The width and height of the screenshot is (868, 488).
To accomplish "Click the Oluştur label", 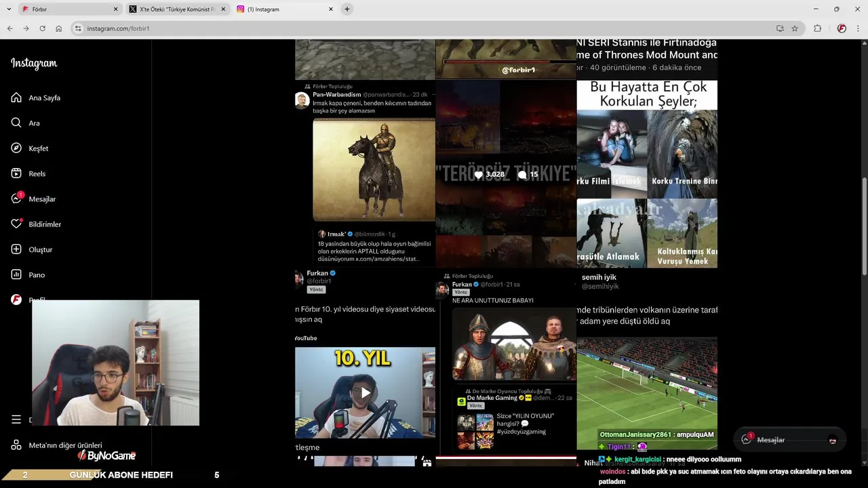I will pos(41,250).
